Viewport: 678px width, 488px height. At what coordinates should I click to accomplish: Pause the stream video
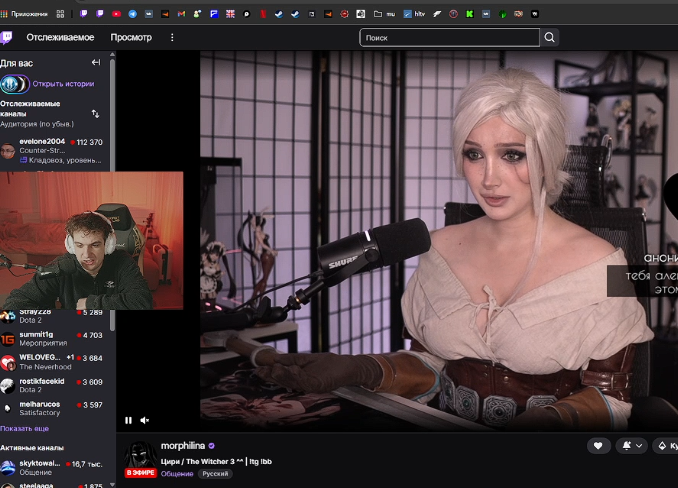click(128, 420)
